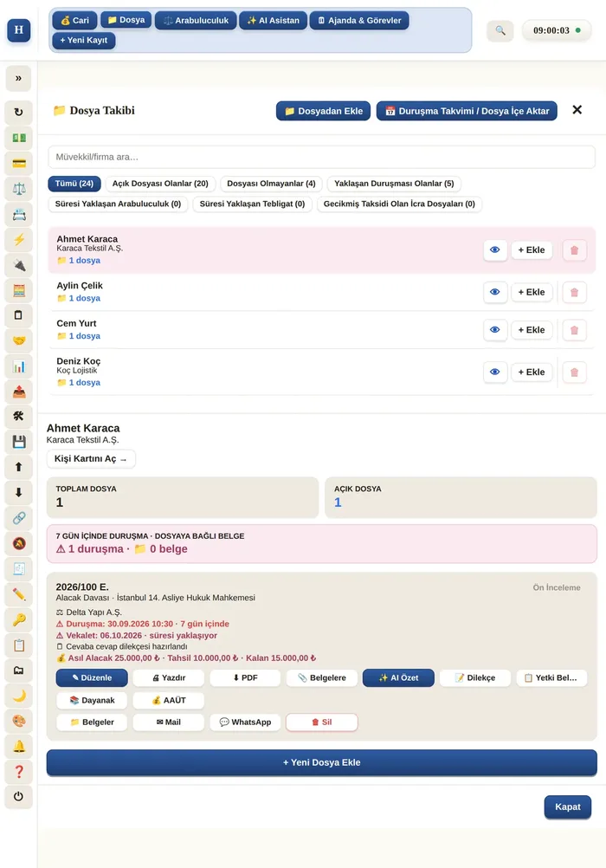Click the Dosyadan Ekle button
606x868 pixels.
(323, 111)
